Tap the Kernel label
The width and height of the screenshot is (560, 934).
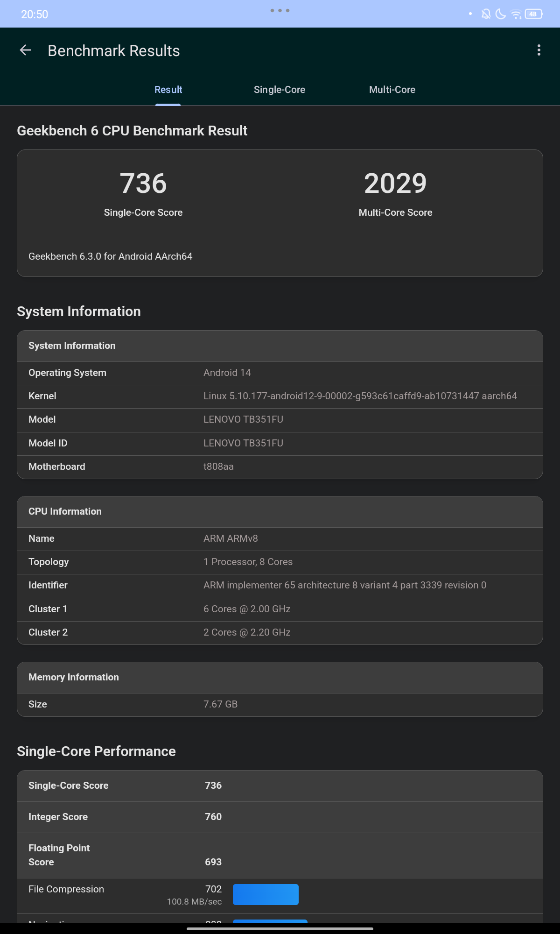(42, 396)
